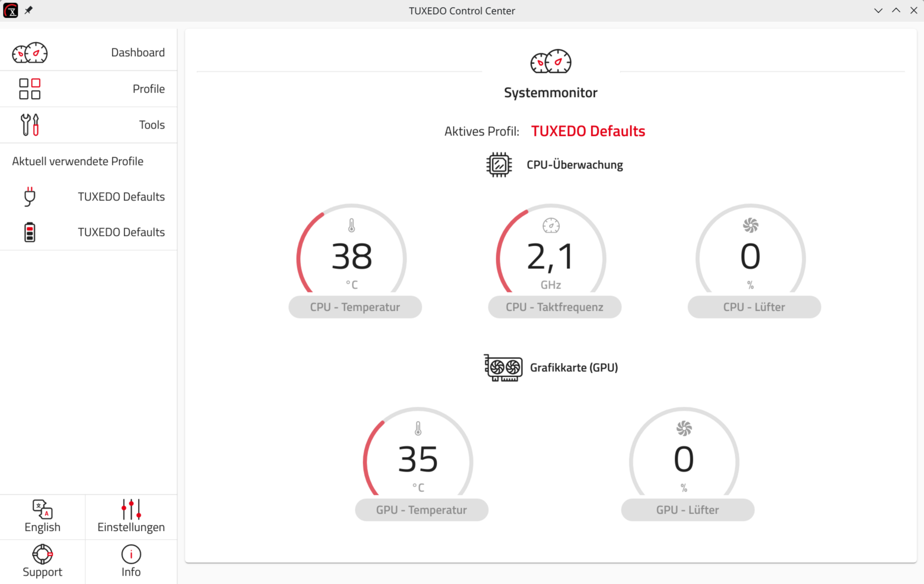Click the GPU fan gauge value 0
This screenshot has height=584, width=924.
tap(684, 459)
